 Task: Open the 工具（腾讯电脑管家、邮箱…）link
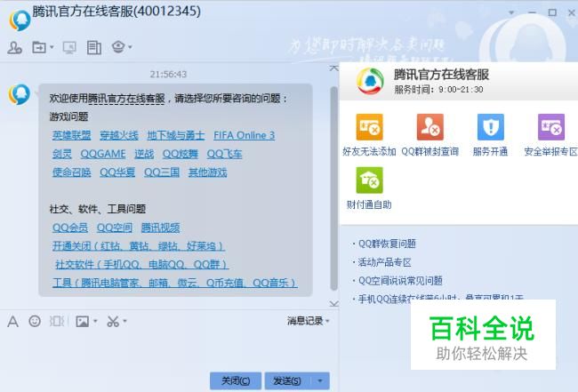click(x=174, y=283)
